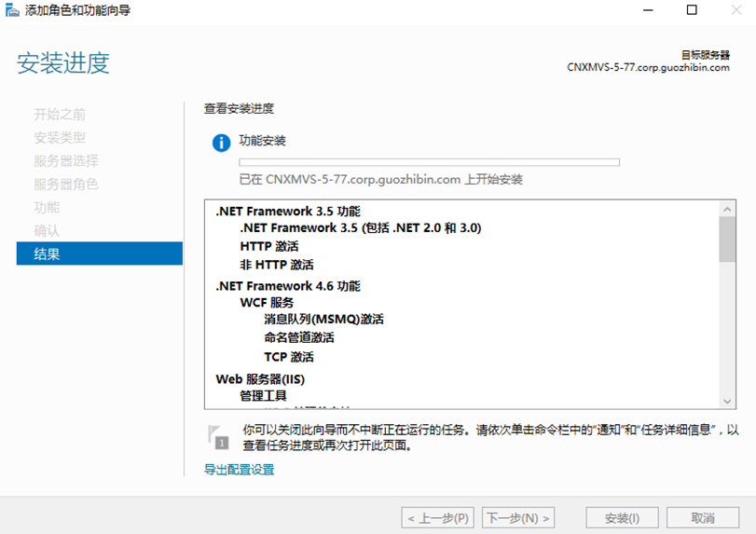
Task: Click the wizard icon in the title bar
Action: [12, 9]
